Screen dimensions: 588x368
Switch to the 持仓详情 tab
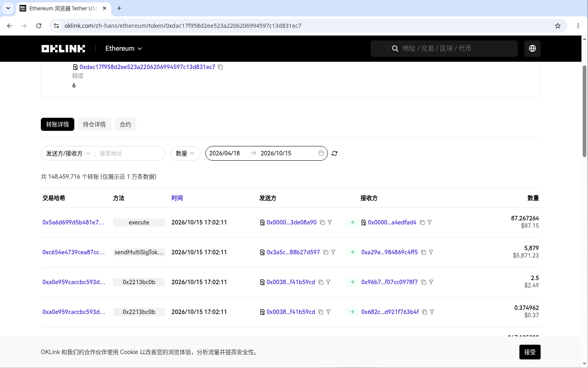(94, 124)
